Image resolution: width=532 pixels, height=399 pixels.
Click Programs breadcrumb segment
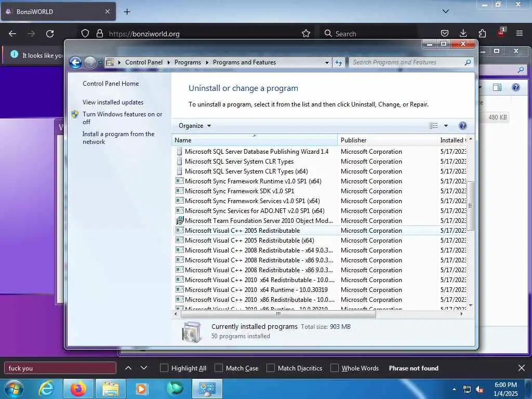pyautogui.click(x=188, y=62)
